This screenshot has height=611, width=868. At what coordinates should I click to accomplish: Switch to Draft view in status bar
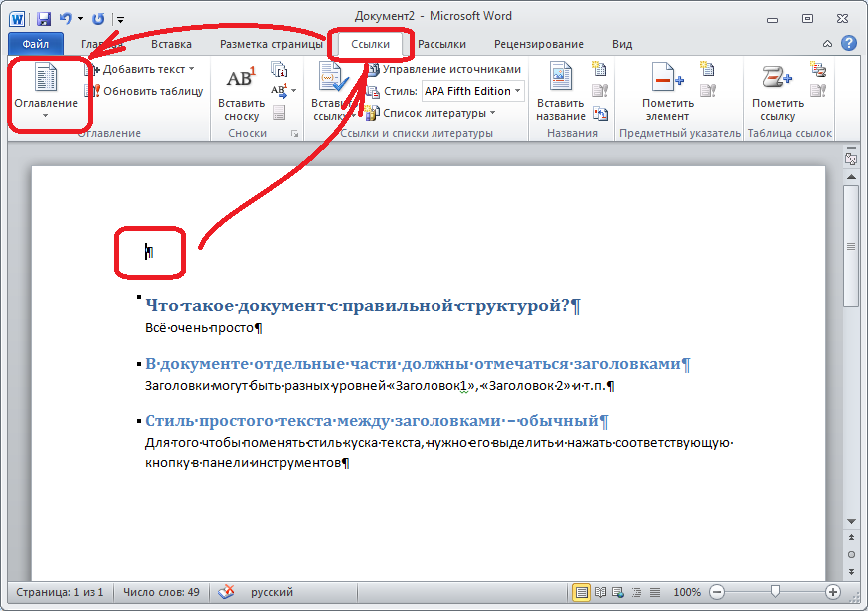point(654,592)
